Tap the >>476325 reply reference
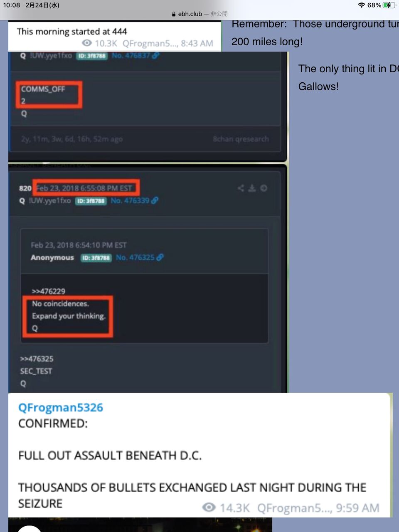Viewport: 399px width, 532px height. tap(37, 359)
